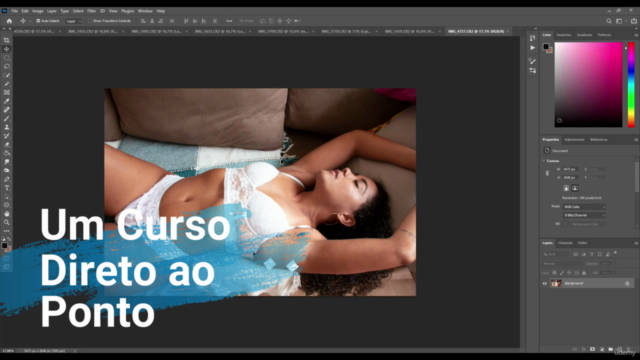640x360 pixels.
Task: Switch to the Swatches tab
Action: [564, 35]
